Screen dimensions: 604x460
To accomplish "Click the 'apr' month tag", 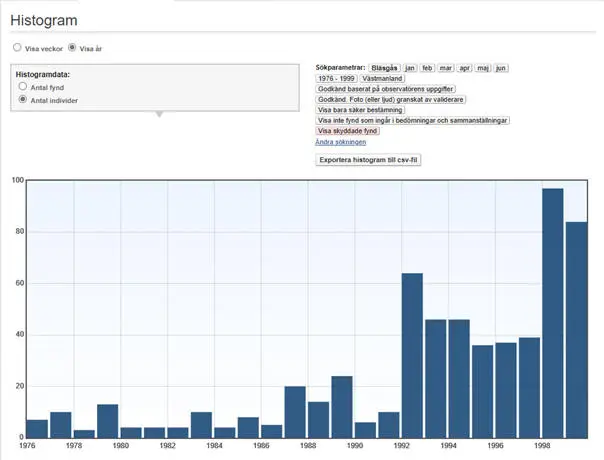I will click(x=465, y=67).
